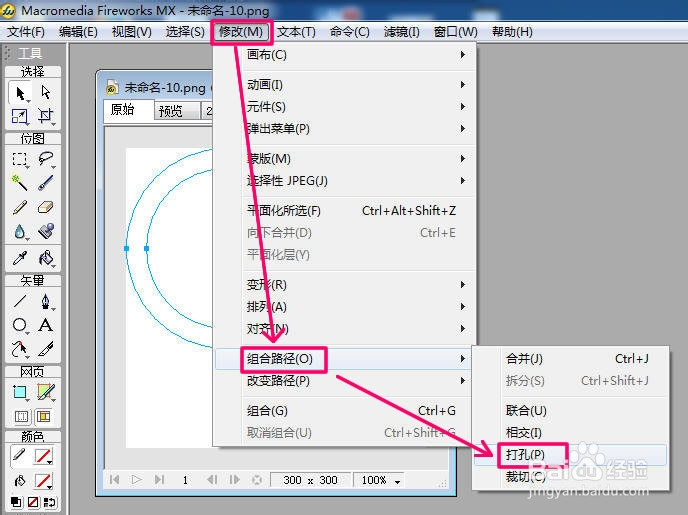Image resolution: width=688 pixels, height=515 pixels.
Task: Choose 组合路径(O) in the menu
Action: point(345,359)
